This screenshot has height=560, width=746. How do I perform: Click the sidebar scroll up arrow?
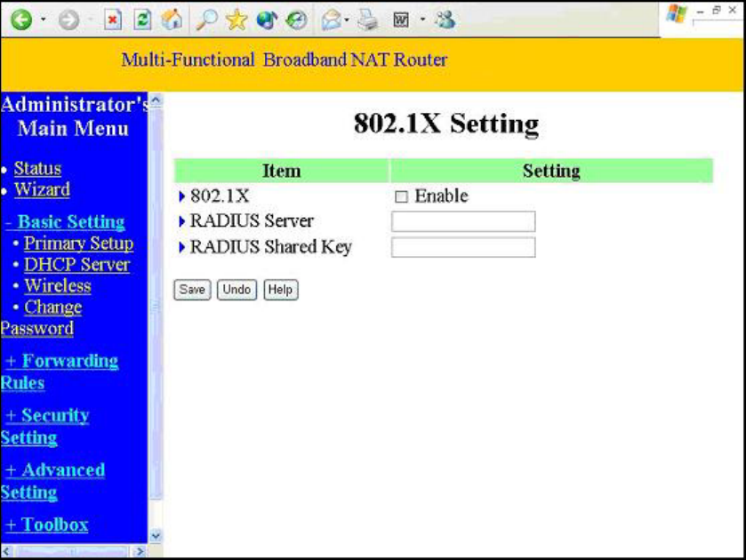pos(156,100)
